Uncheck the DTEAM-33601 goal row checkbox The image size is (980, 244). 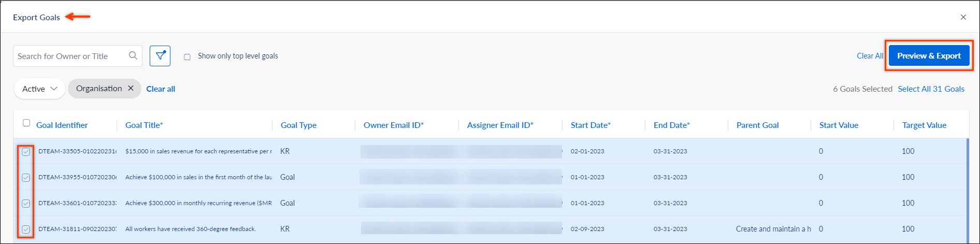(x=26, y=204)
